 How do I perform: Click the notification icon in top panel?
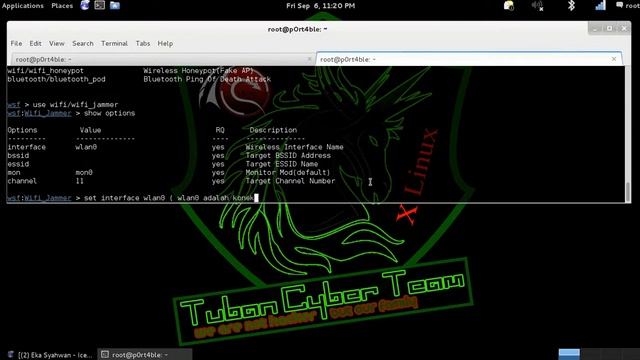[x=509, y=6]
